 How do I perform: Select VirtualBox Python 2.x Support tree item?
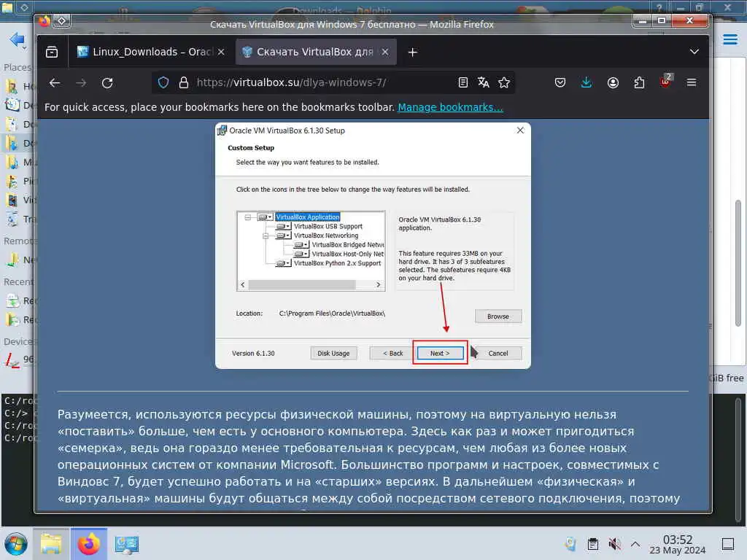coord(337,262)
